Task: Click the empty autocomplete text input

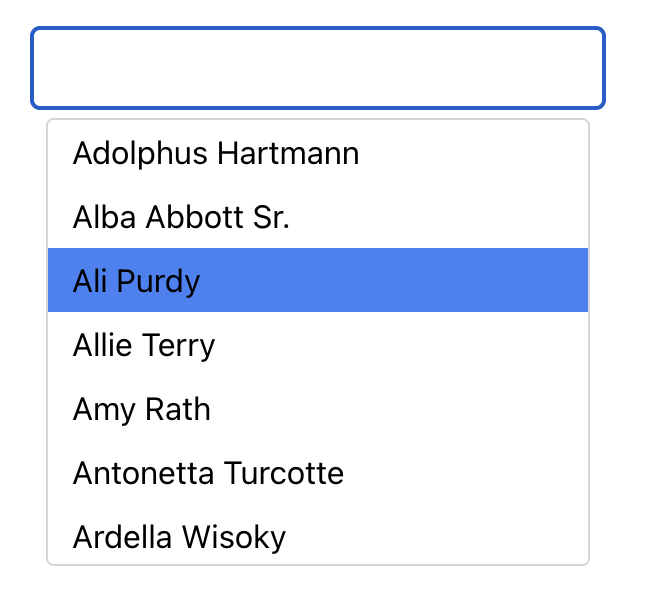Action: [318, 68]
